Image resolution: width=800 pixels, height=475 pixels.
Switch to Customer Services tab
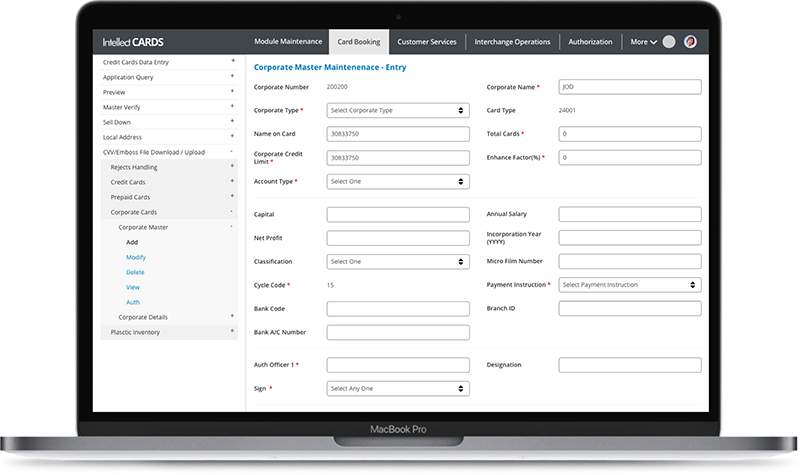[427, 42]
